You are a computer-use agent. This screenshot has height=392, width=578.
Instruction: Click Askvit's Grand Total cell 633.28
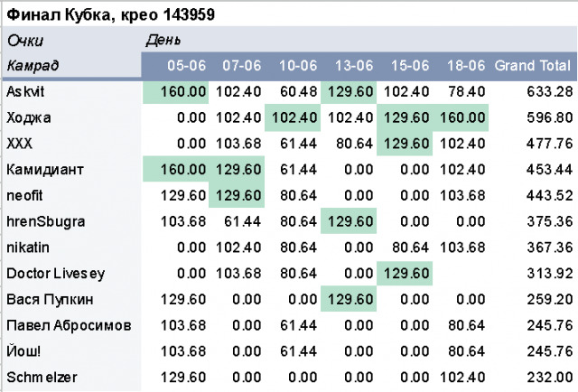pyautogui.click(x=547, y=92)
